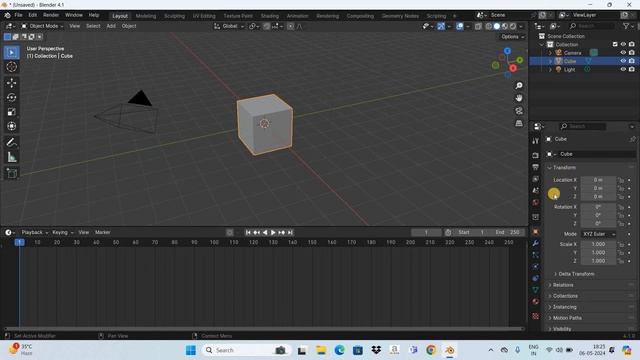Viewport: 640px width, 360px height.
Task: Click the Scale X value field
Action: (x=598, y=244)
